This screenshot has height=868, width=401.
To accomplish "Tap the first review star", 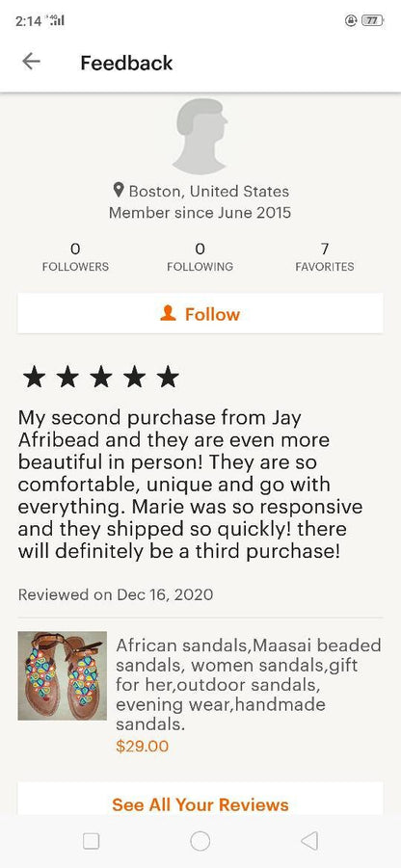I will coord(35,377).
